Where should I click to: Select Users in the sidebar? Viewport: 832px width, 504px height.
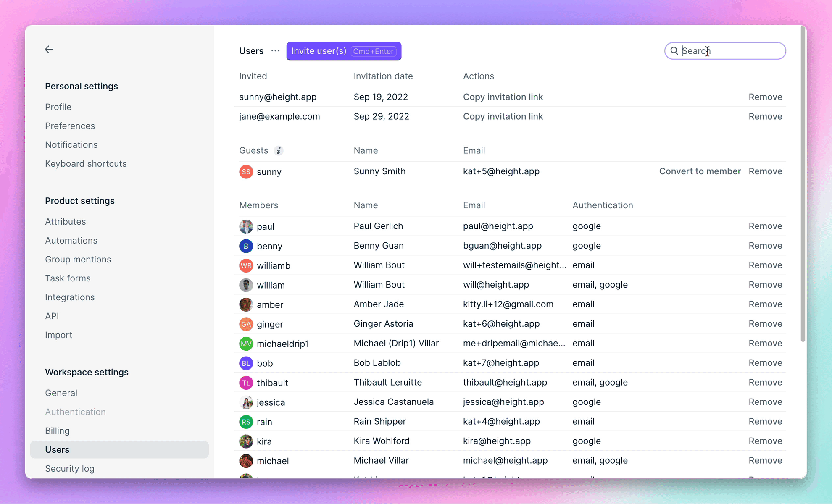point(119,449)
